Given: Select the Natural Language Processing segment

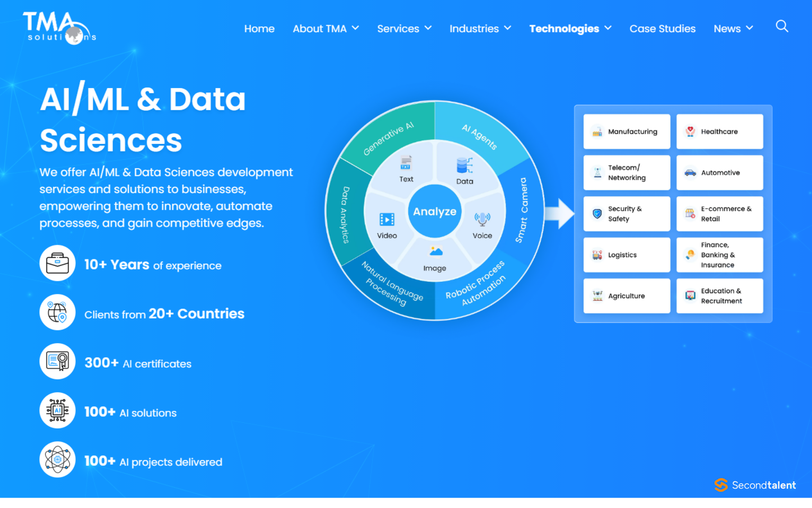Looking at the screenshot, I should (x=392, y=284).
